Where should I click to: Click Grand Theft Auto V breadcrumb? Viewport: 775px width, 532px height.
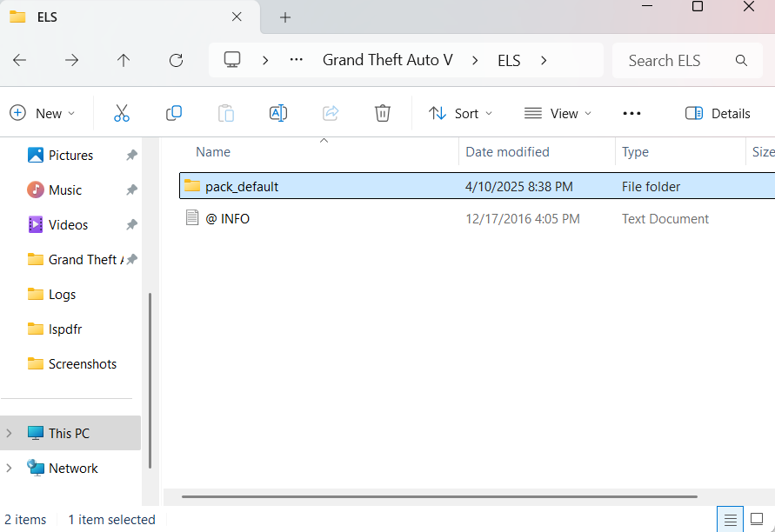tap(387, 60)
